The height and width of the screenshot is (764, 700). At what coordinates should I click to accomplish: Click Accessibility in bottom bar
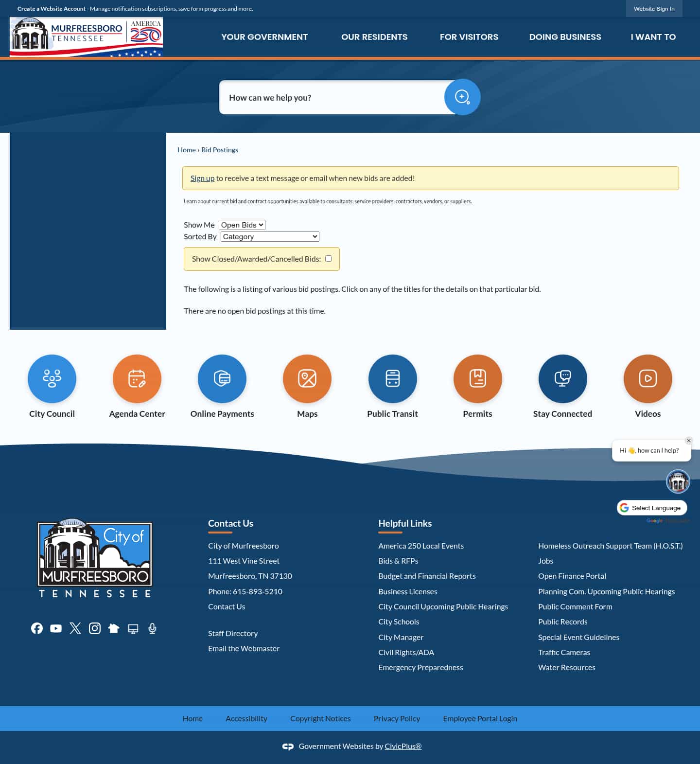[246, 718]
